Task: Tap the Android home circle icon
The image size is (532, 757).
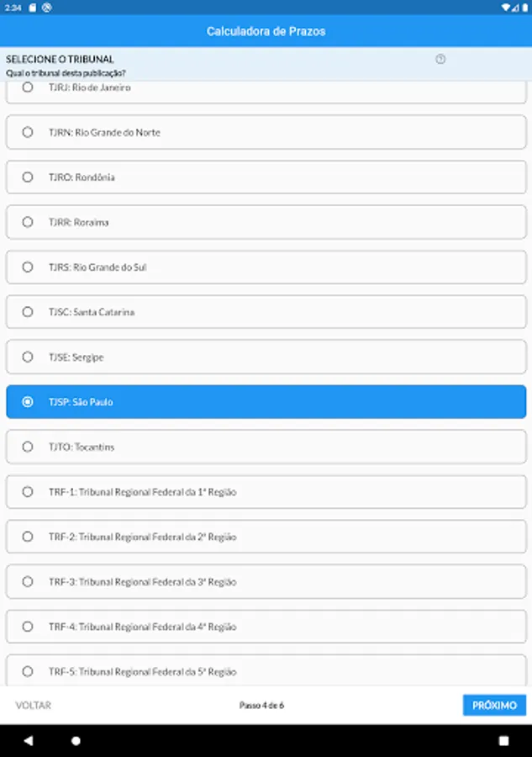Action: pos(76,740)
